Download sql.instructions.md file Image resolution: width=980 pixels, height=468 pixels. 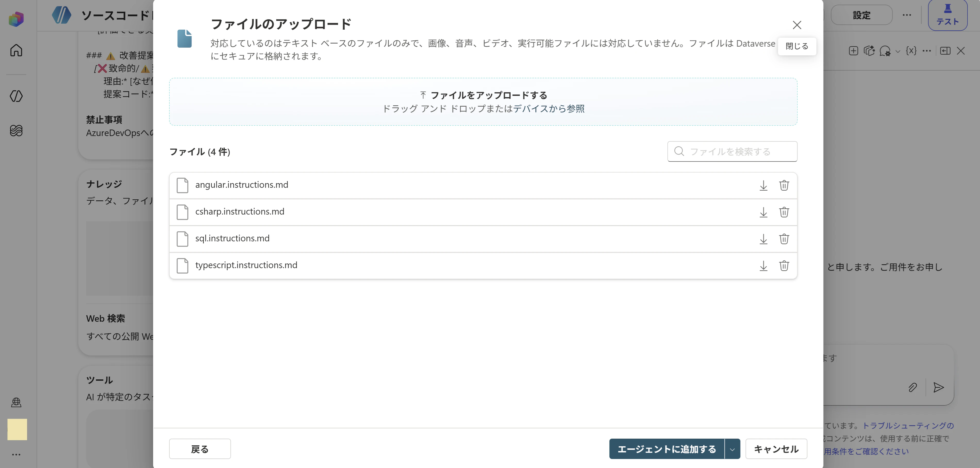(763, 239)
